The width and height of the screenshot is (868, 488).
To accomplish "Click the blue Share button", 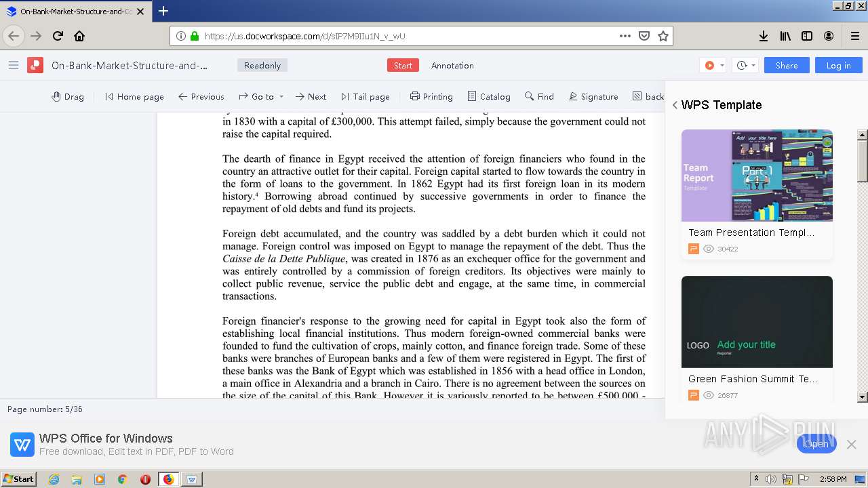I will pyautogui.click(x=787, y=65).
